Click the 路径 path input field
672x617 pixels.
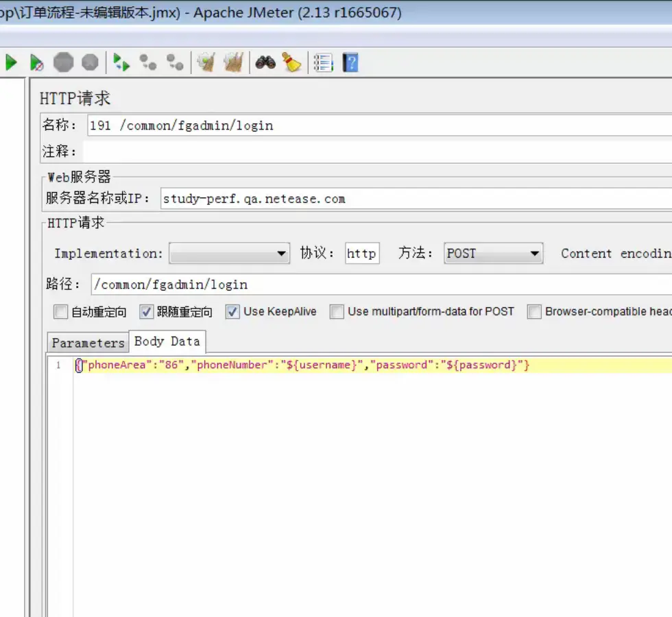381,285
